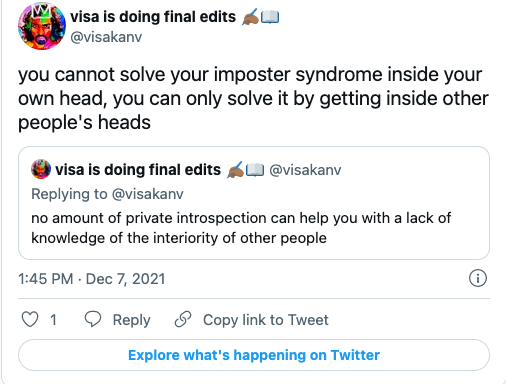The height and width of the screenshot is (384, 506).
Task: Click the open book emoji in quoted tweet
Action: 255,170
